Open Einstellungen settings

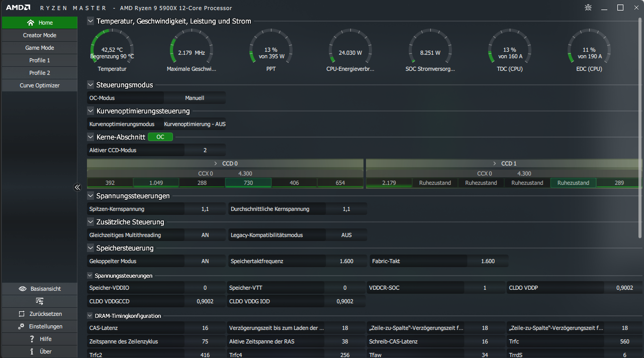click(x=40, y=326)
